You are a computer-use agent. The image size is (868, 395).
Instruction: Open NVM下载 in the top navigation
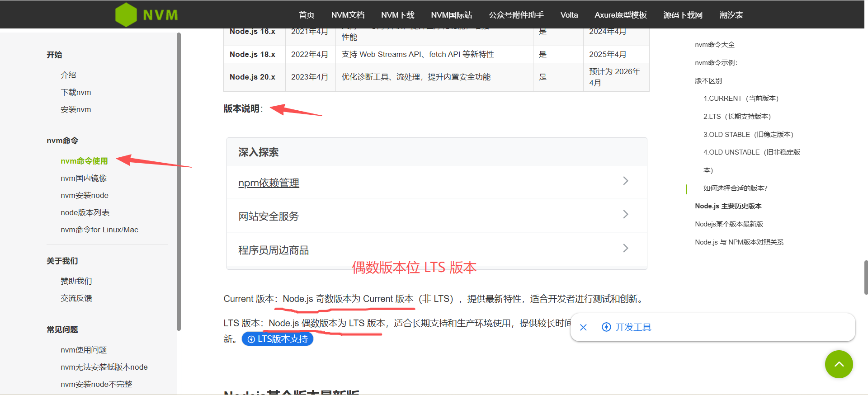point(397,15)
